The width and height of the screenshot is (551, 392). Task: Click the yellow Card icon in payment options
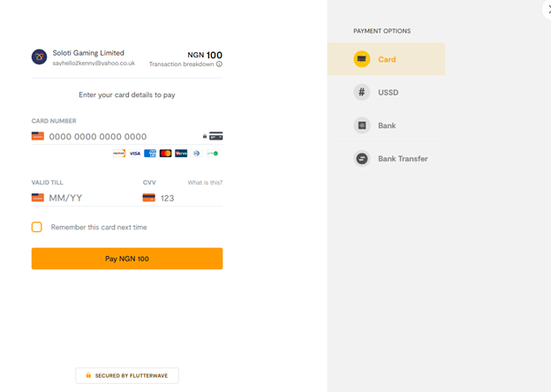(x=362, y=59)
